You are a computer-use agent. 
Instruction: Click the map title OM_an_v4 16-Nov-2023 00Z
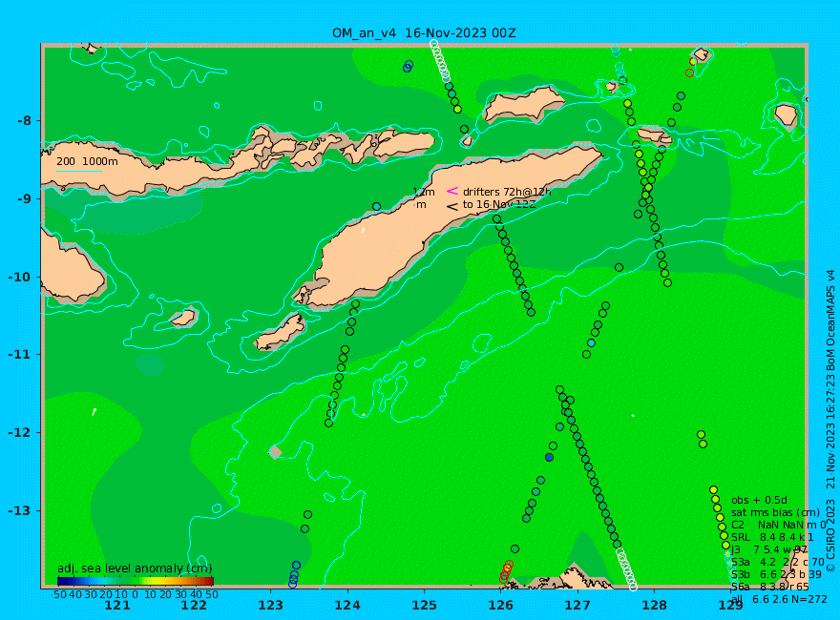click(424, 32)
